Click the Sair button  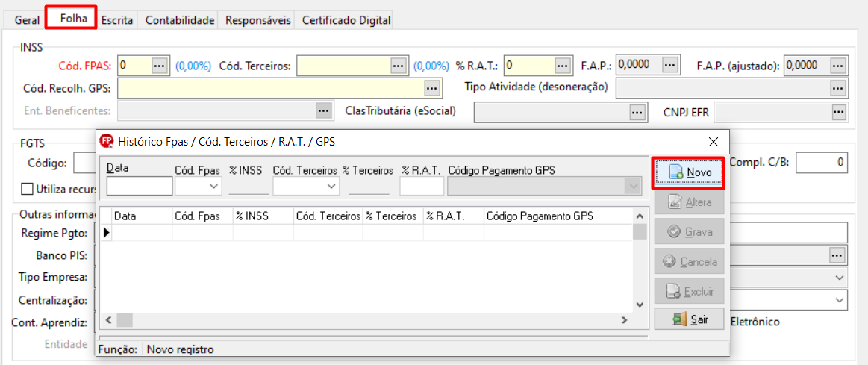[689, 319]
